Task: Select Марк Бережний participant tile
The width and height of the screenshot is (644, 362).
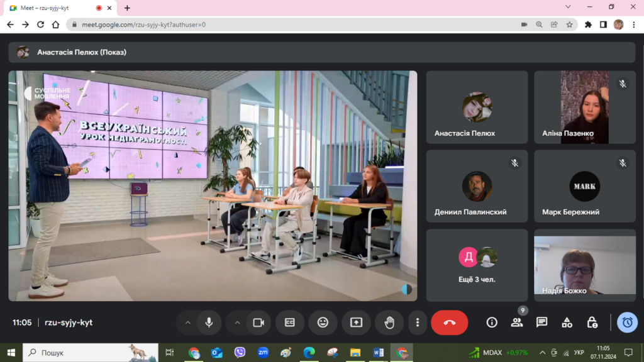Action: pyautogui.click(x=585, y=186)
